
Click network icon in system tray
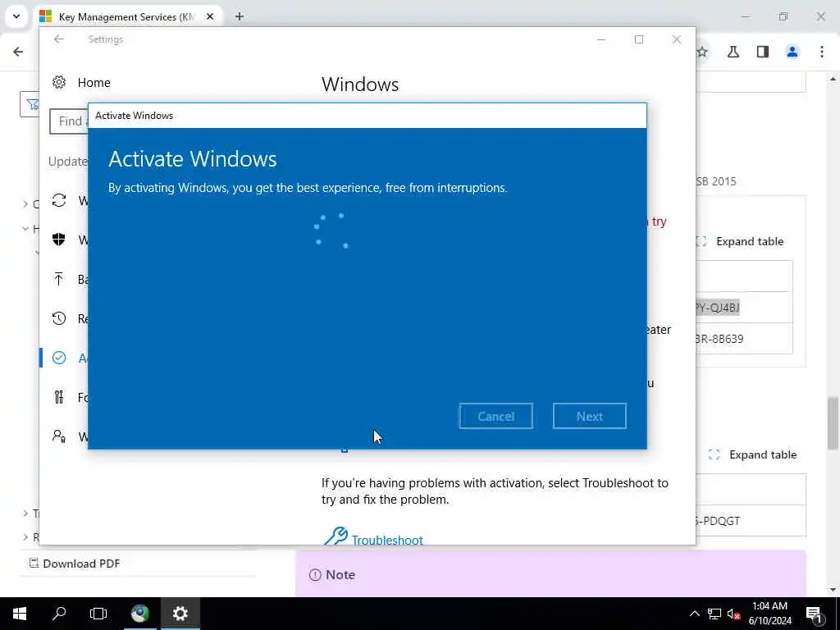(x=714, y=614)
